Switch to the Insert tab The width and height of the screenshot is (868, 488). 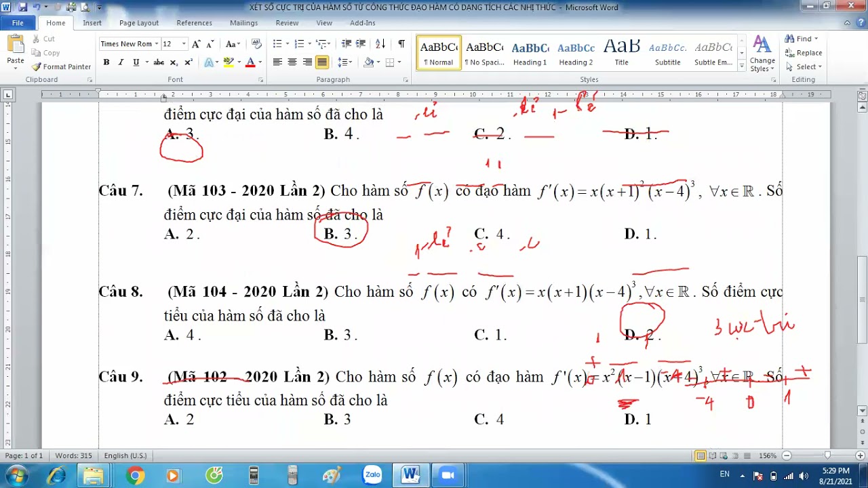coord(92,22)
